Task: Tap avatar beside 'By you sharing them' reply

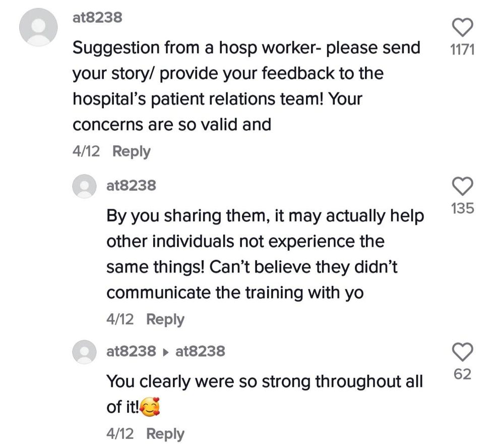Action: click(85, 186)
